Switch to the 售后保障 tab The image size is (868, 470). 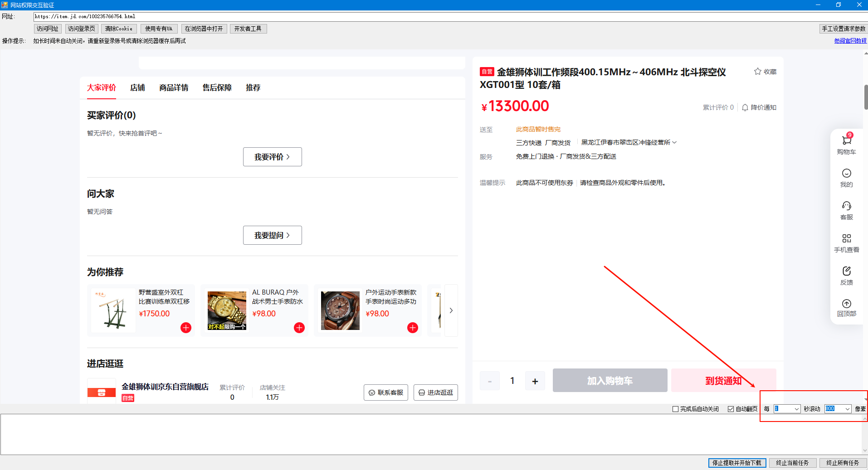coord(217,87)
